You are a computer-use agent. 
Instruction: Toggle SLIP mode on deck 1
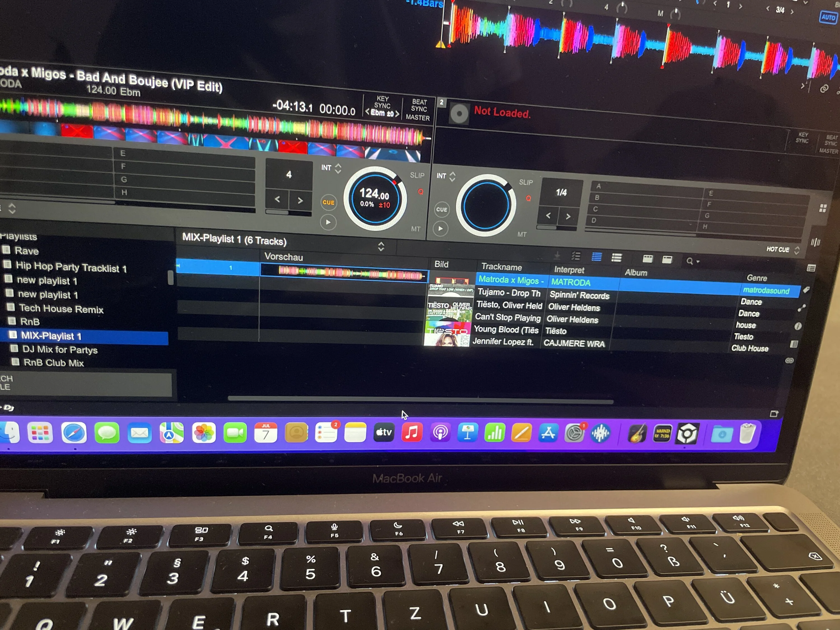[x=417, y=176]
